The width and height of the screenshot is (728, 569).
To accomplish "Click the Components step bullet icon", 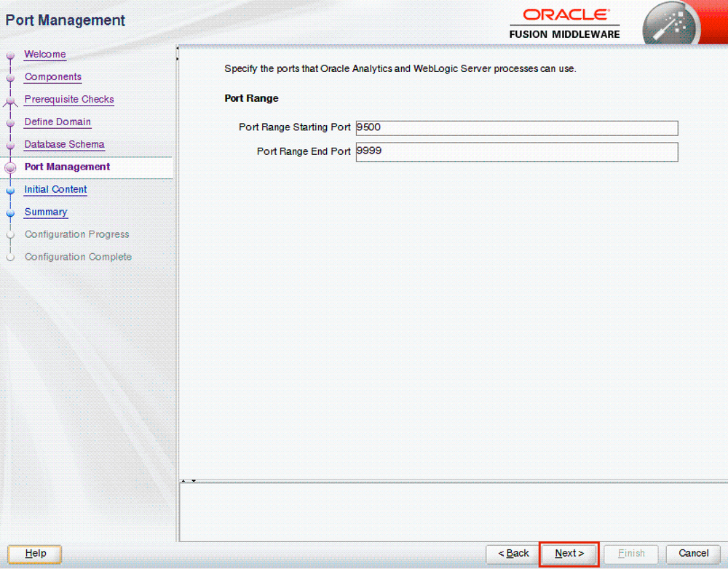I will 10,79.
